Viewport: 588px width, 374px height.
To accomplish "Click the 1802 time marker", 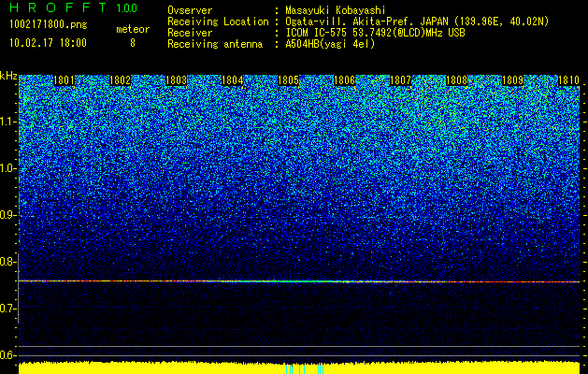I will [120, 80].
